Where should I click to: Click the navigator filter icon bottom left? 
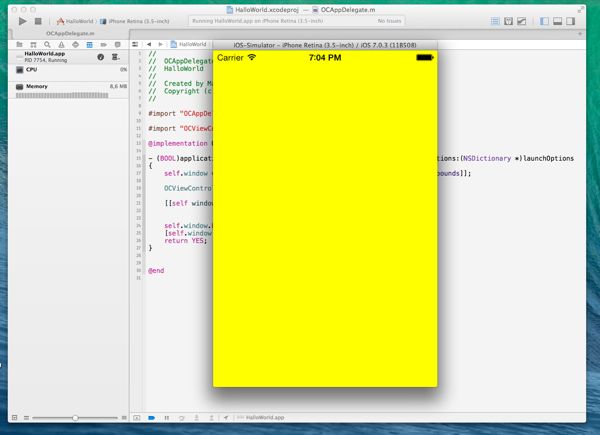tap(15, 418)
